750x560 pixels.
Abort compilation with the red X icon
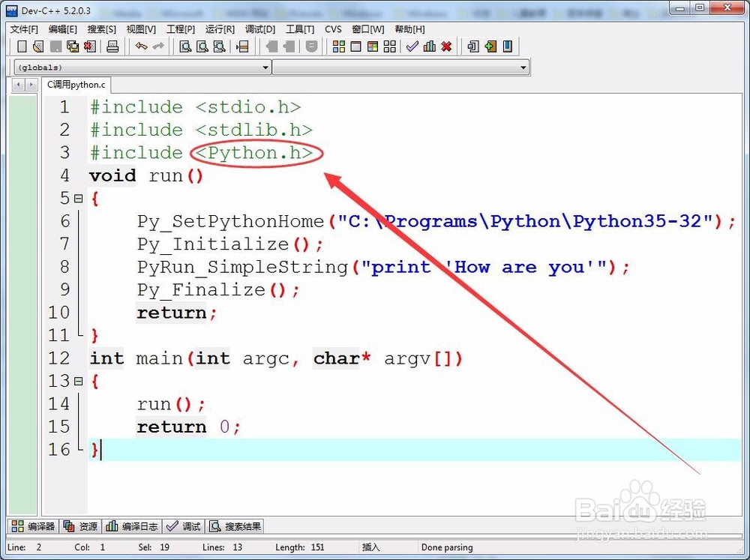pyautogui.click(x=445, y=46)
